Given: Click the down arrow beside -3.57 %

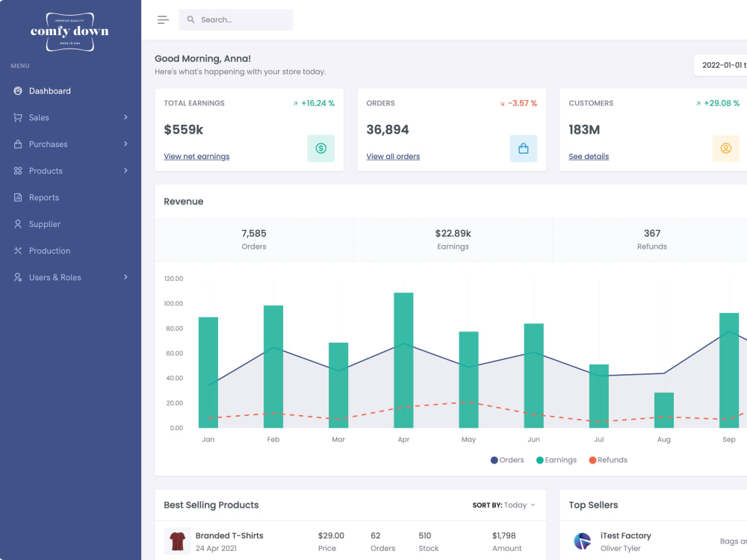Looking at the screenshot, I should [502, 103].
